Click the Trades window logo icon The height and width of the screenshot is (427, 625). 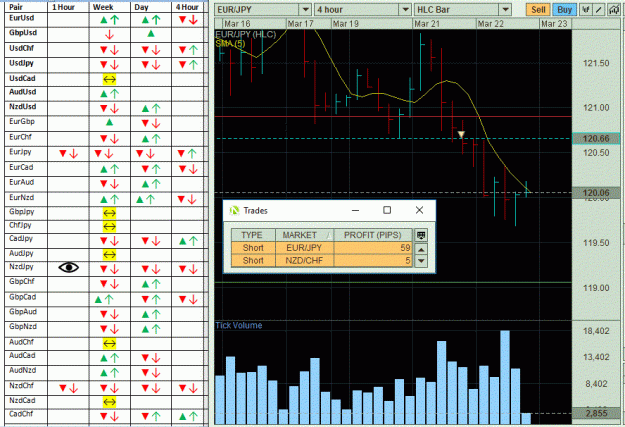coord(234,211)
